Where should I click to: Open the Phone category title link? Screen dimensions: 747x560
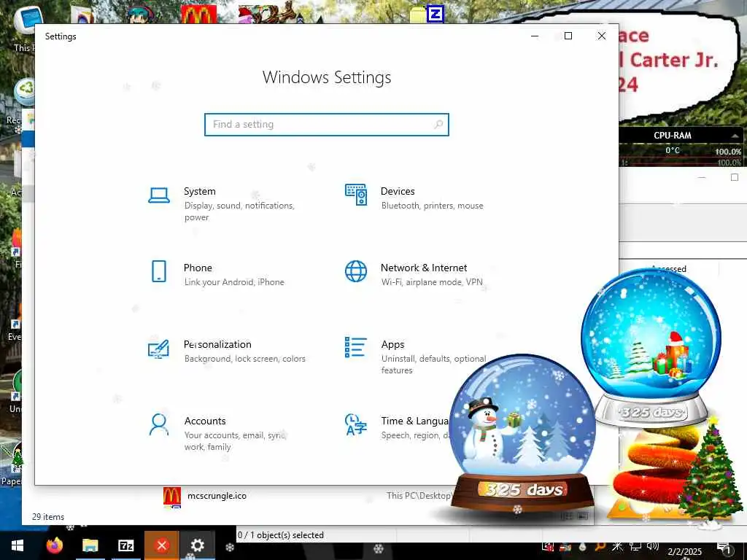click(198, 268)
